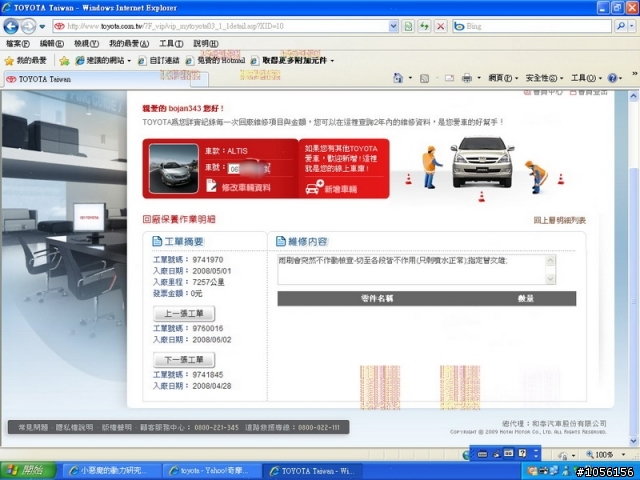The image size is (640, 480).
Task: Click the 上一張工單 button
Action: [x=184, y=313]
